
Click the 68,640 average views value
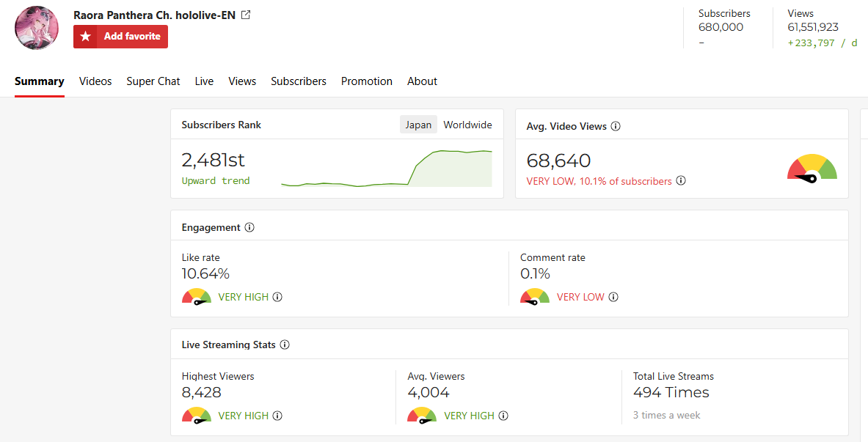[558, 161]
